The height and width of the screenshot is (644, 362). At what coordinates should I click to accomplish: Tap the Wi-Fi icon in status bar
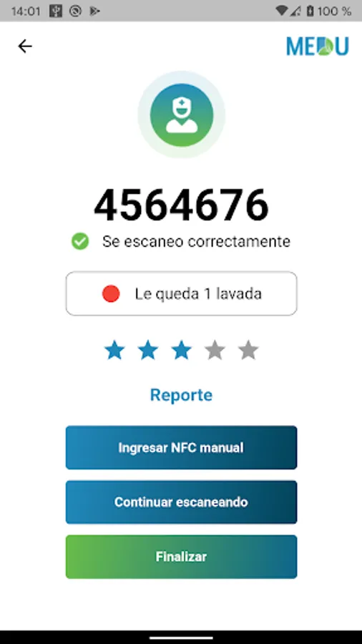pos(282,11)
